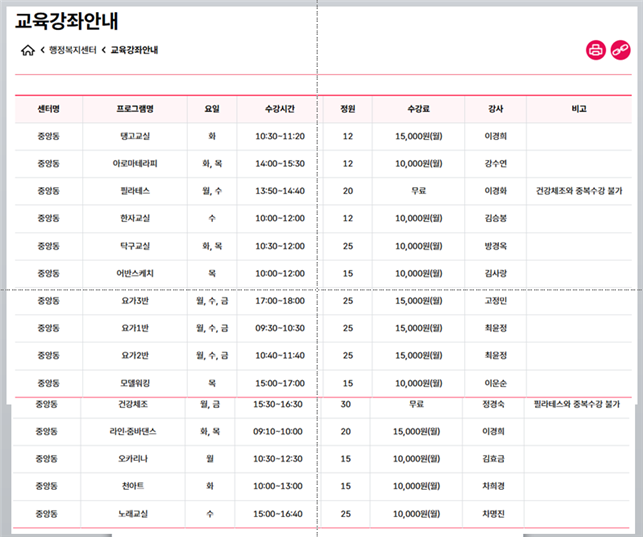Click the 필라테스 program name
The width and height of the screenshot is (643, 537).
pyautogui.click(x=135, y=190)
